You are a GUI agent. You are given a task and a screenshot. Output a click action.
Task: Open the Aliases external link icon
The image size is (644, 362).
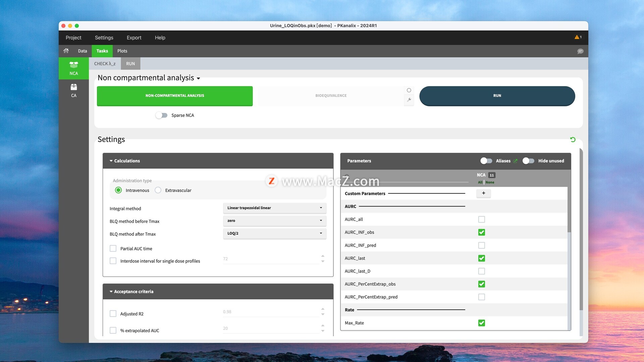[516, 161]
